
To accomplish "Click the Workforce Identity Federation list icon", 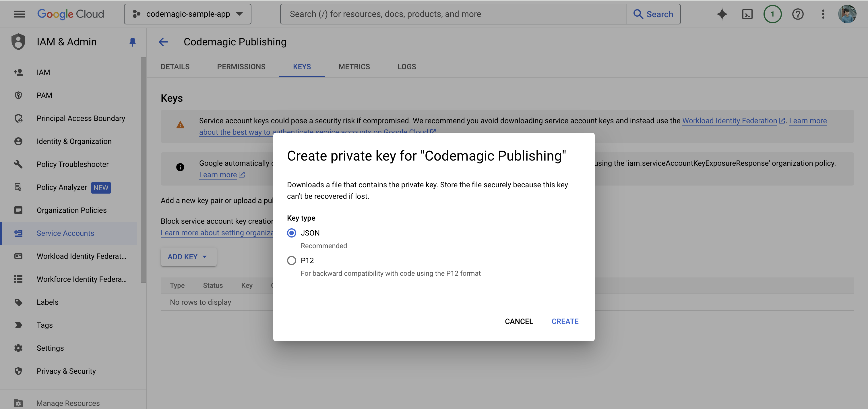I will pos(18,279).
